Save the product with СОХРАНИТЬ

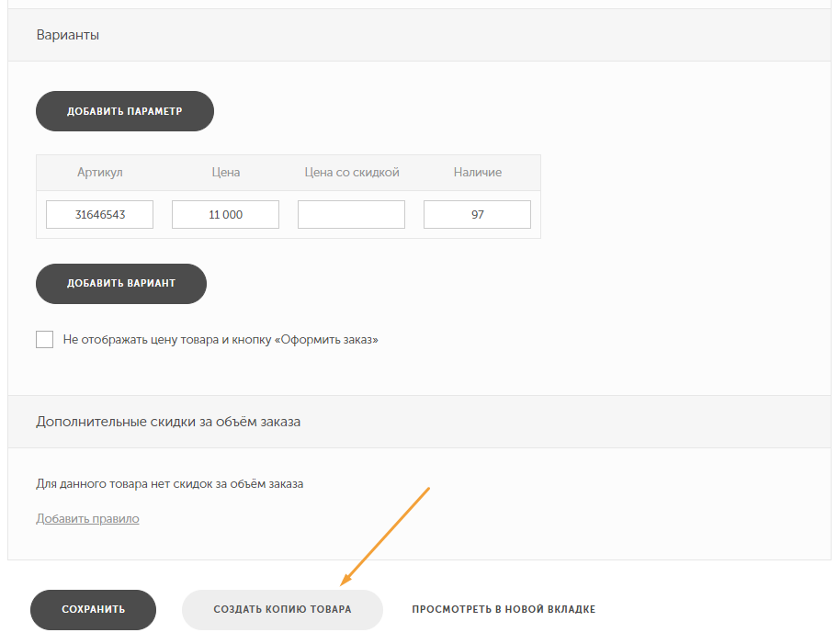[x=93, y=609]
